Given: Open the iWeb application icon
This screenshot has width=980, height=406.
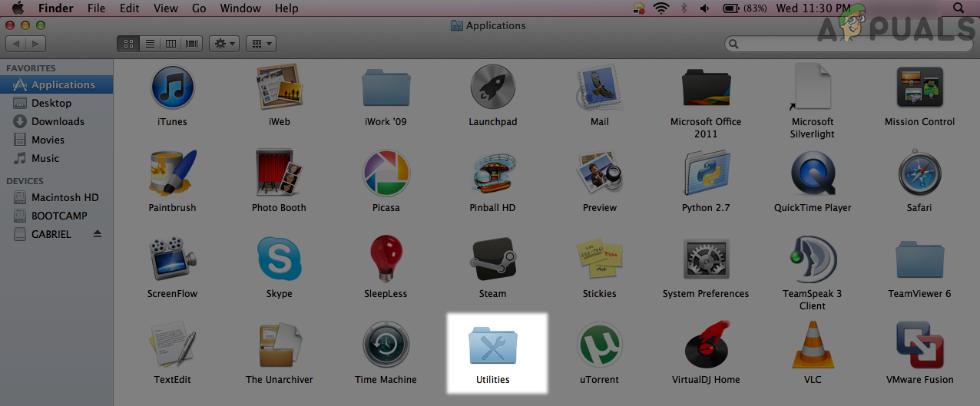Looking at the screenshot, I should click(x=279, y=87).
